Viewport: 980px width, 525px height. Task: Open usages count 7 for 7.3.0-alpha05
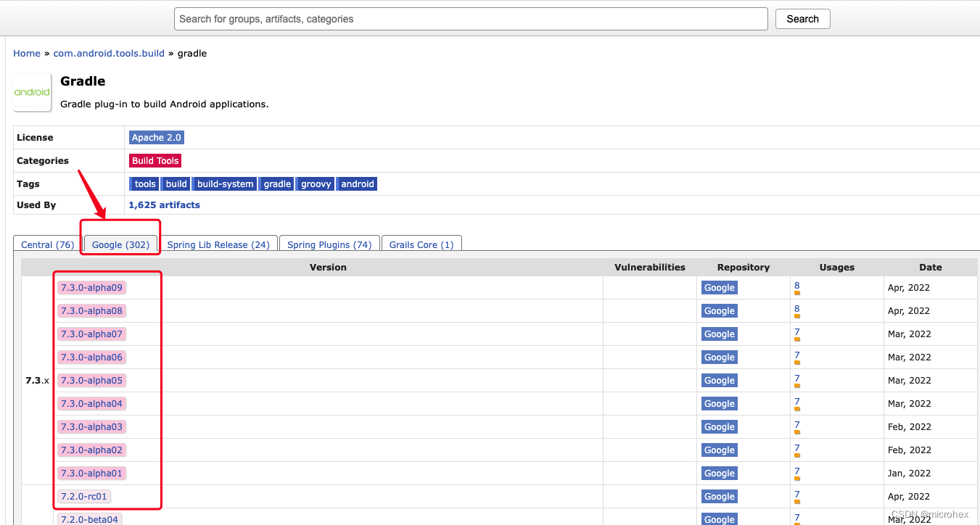coord(796,379)
